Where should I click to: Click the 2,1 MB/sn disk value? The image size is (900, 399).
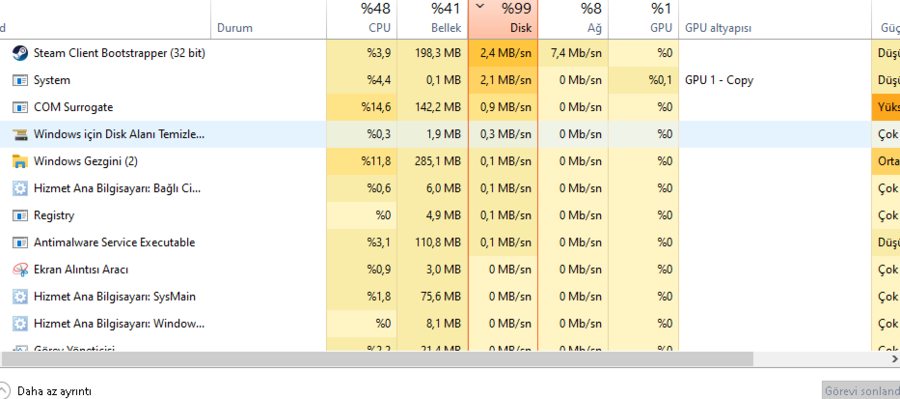click(x=506, y=80)
